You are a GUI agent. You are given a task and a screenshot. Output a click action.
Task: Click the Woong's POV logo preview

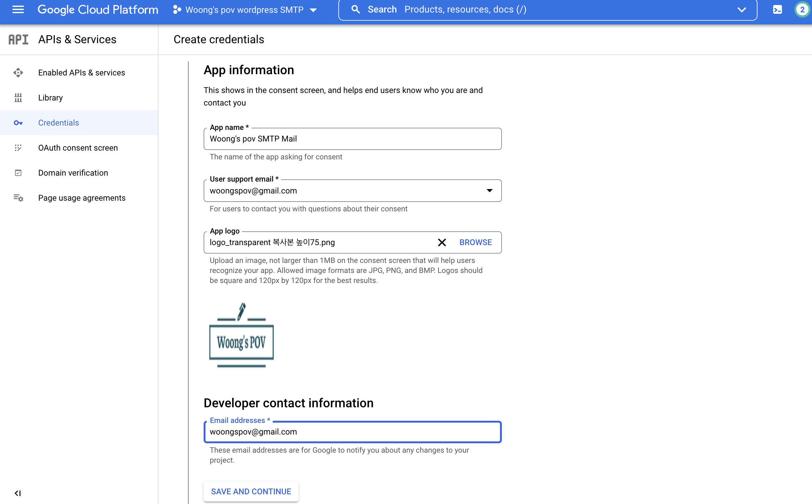coord(242,335)
